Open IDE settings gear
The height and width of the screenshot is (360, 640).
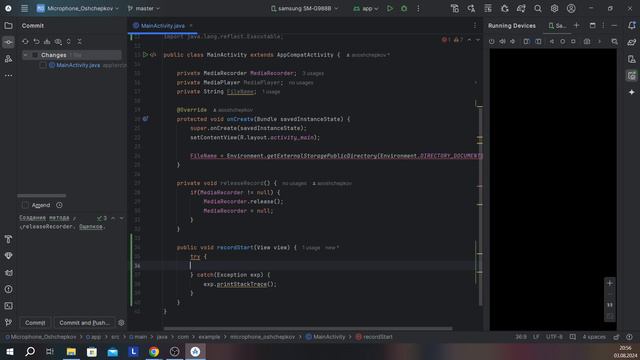pos(554,8)
